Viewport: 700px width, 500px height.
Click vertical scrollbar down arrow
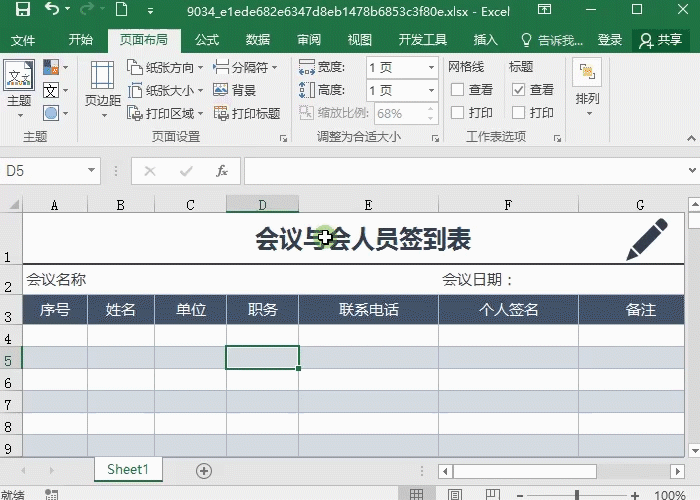point(694,450)
